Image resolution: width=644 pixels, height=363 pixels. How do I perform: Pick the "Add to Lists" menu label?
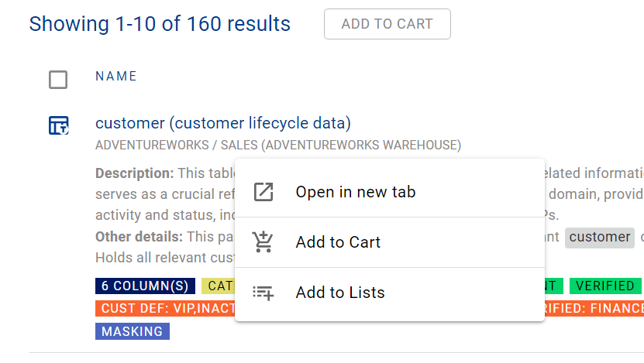(340, 293)
